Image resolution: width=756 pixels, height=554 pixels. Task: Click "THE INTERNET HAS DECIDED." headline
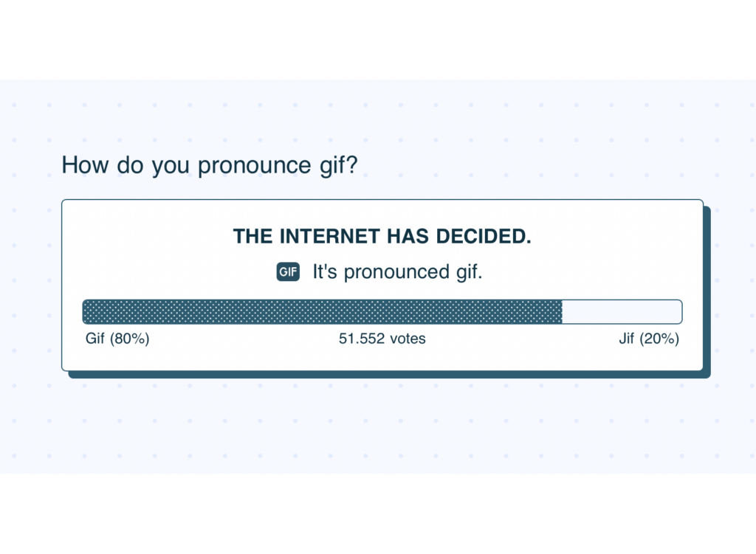coord(382,237)
